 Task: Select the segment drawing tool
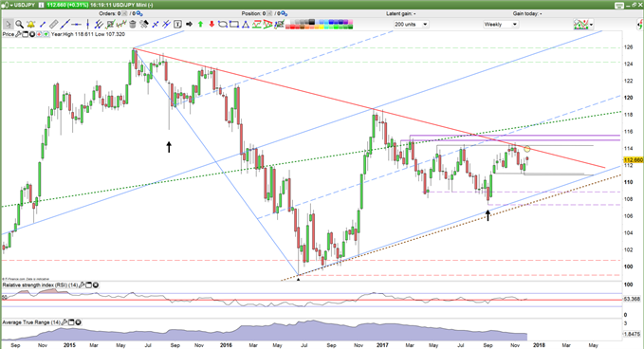pos(43,25)
